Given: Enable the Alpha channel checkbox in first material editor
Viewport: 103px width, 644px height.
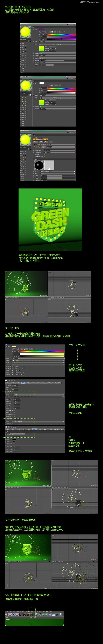Looking at the screenshot, I should 26,62.
